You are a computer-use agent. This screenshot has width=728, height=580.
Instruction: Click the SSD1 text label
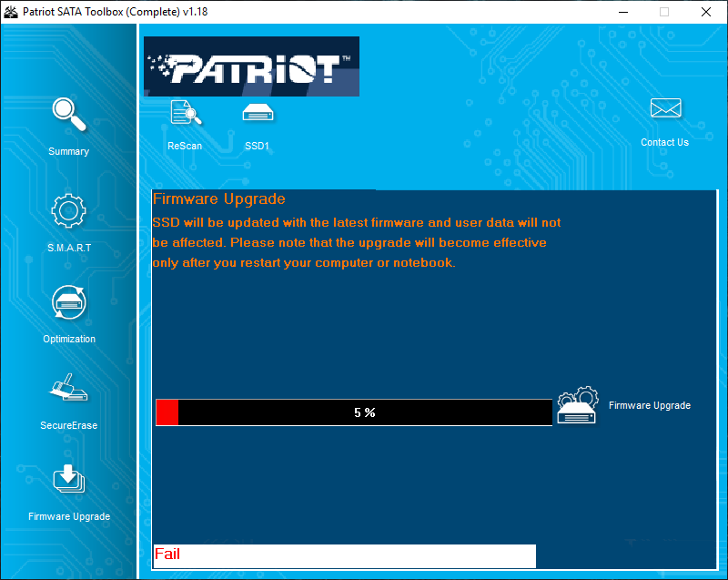coord(257,146)
